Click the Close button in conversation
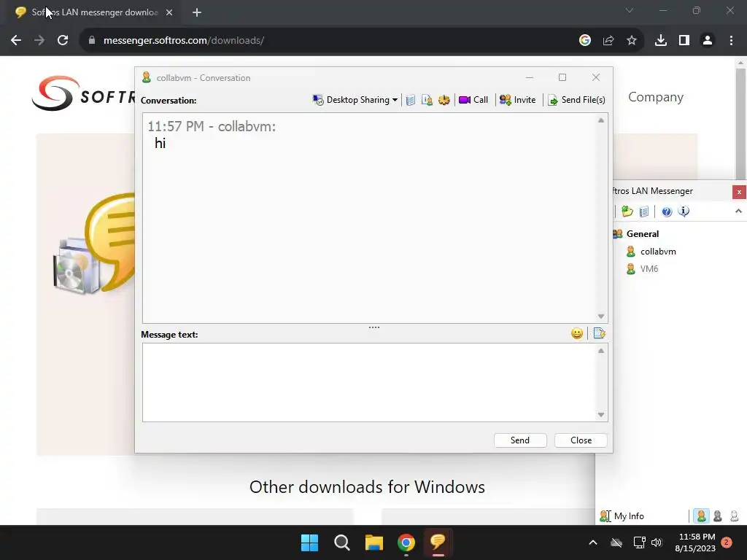Viewport: 747px width, 560px height. [x=581, y=440]
